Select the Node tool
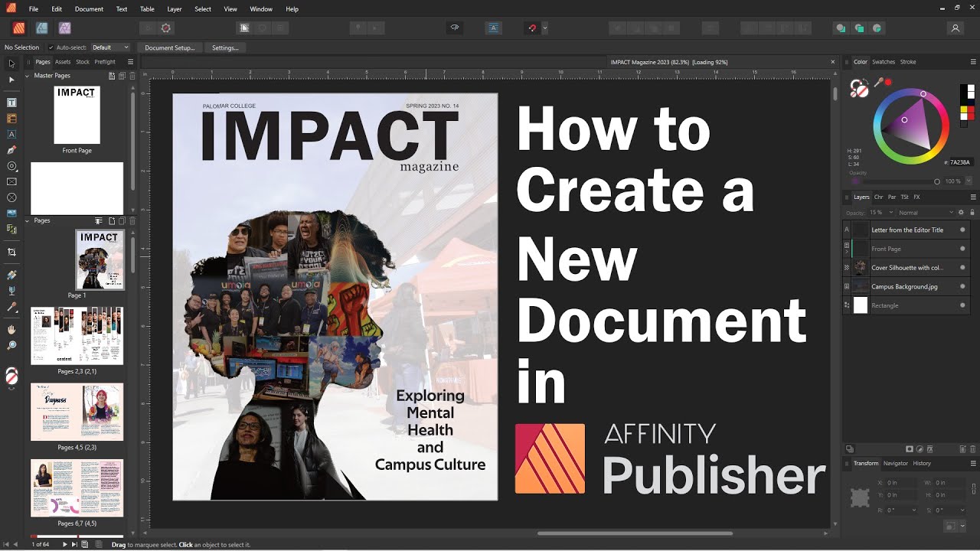Screen dimensions: 980x551 [11, 80]
